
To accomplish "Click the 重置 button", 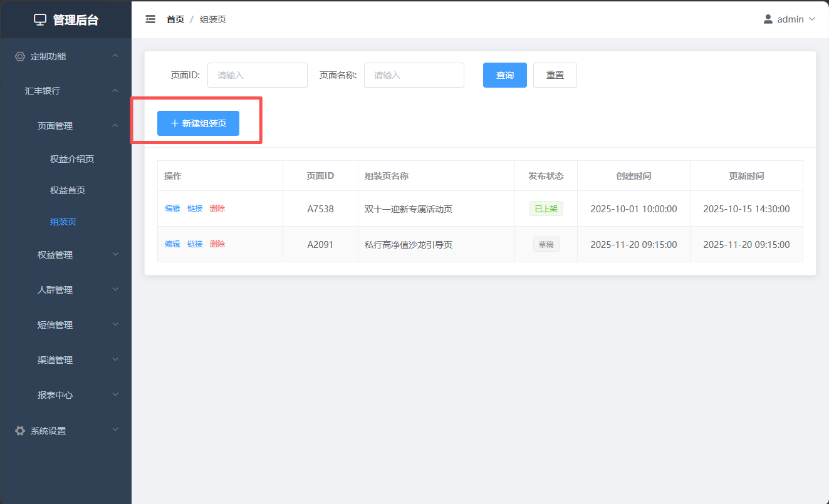I will [555, 75].
